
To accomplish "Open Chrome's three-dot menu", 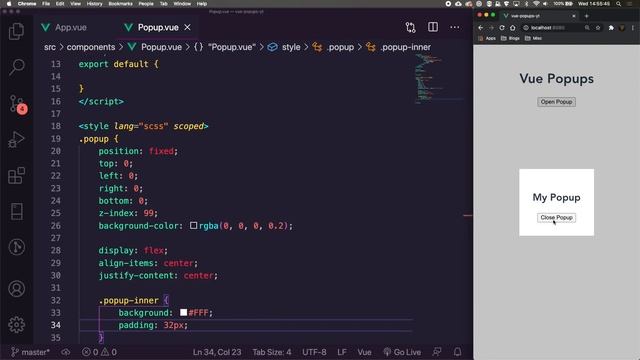I will click(x=633, y=28).
